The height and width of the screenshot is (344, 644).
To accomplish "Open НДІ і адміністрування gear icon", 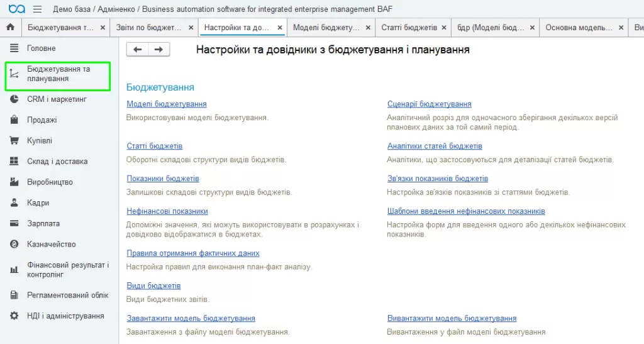I will tap(14, 316).
